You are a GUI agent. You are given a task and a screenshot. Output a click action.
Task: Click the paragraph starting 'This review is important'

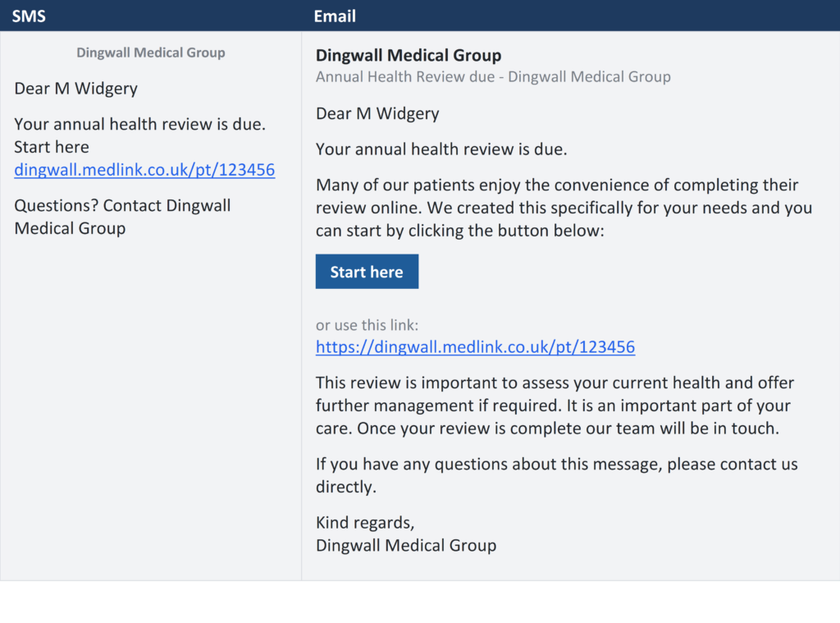point(555,405)
